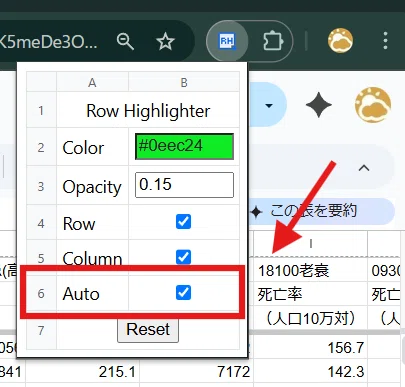Toggle the Row checkbox
405x387 pixels.
point(183,222)
